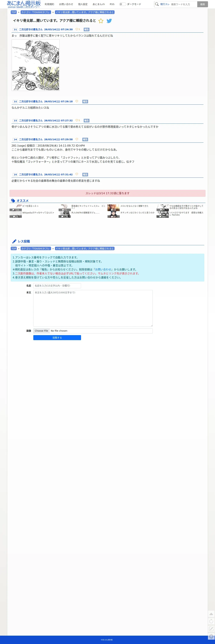Open recommended thread ｽﾋﾟｷを語るっえっ
Image resolution: width=215 pixels, height=644 pixels.
pyautogui.click(x=30, y=206)
